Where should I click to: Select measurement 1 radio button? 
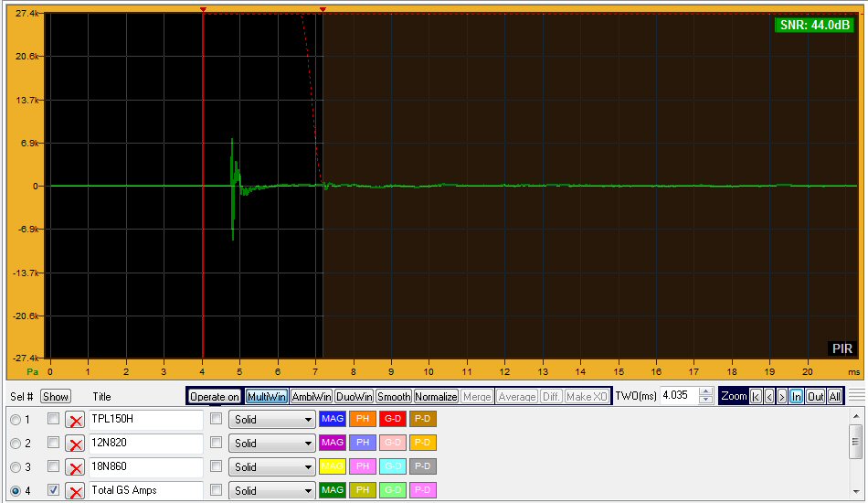[x=16, y=420]
